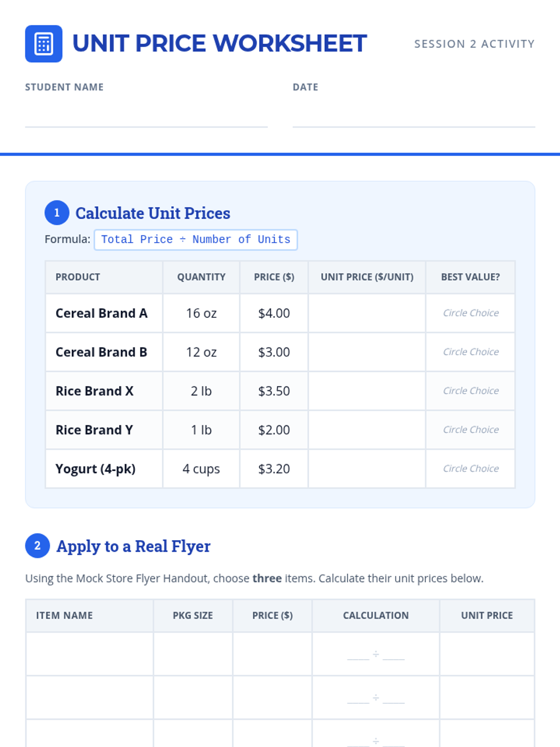
Task: Click unit price cell for Cereal Brand A
Action: click(x=367, y=313)
